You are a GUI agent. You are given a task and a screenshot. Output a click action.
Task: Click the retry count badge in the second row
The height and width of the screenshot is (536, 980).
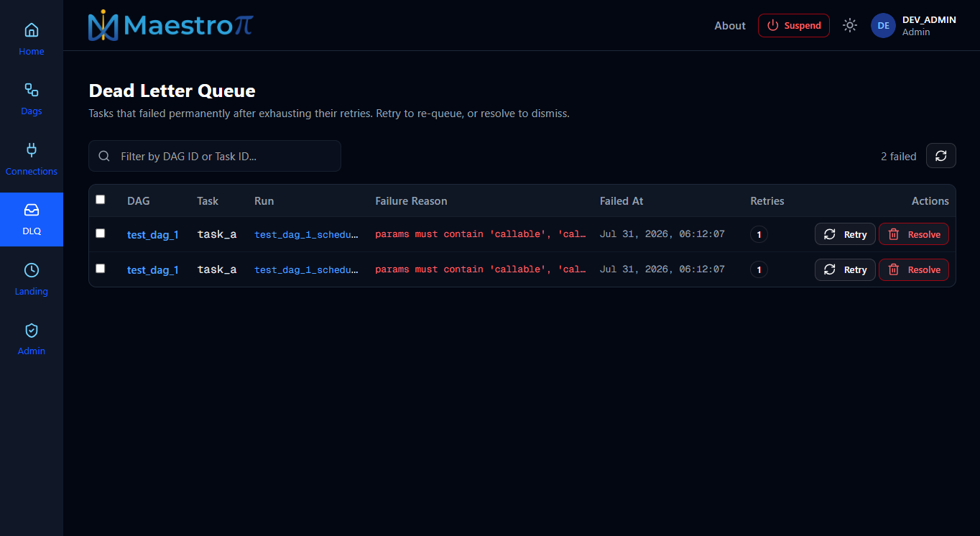coord(759,269)
